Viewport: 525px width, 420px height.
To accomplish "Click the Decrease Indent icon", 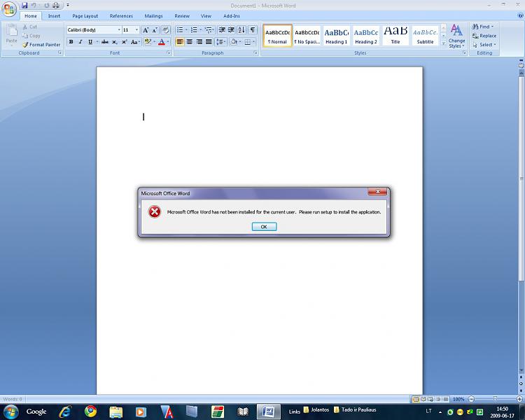I will [x=222, y=30].
